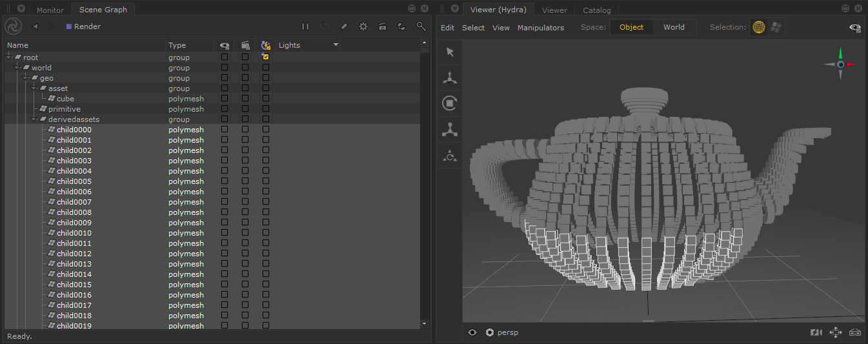Select the arrow selection tool in the viewer
The width and height of the screenshot is (868, 344).
(x=450, y=52)
